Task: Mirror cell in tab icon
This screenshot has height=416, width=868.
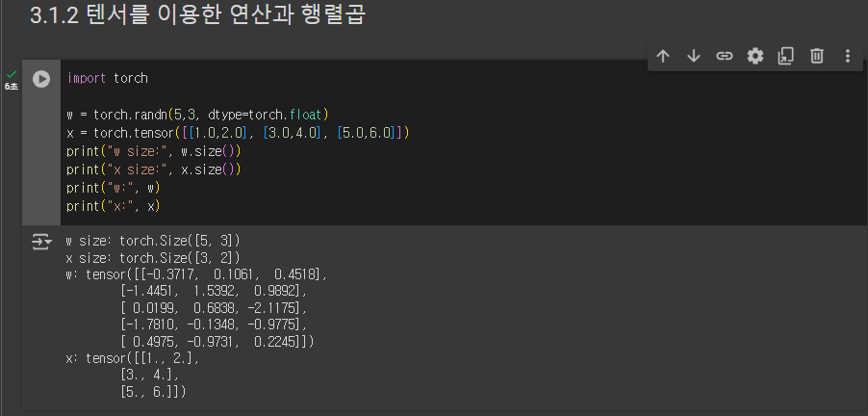Action: coord(786,56)
